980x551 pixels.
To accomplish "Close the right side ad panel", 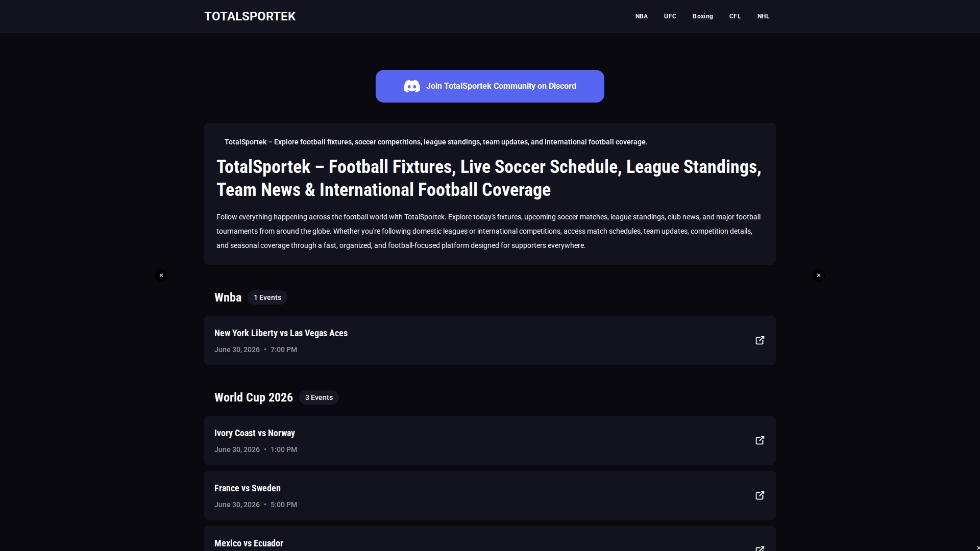I will click(819, 275).
